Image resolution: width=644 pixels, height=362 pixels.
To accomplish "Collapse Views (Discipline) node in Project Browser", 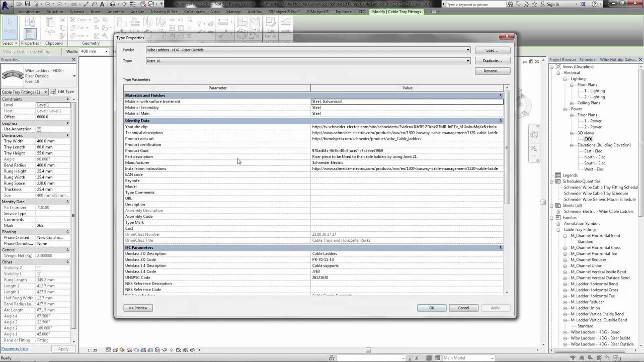I will click(x=551, y=67).
